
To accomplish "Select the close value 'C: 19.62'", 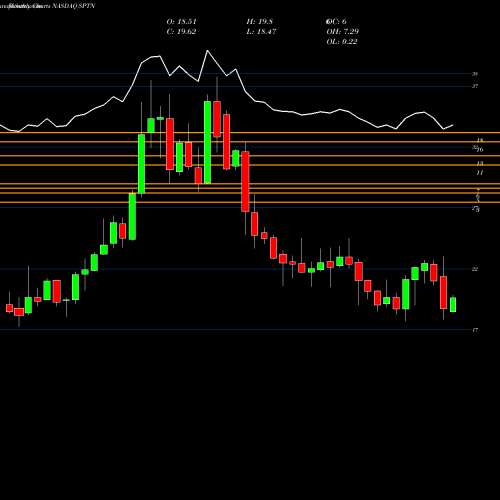I will point(181,32).
